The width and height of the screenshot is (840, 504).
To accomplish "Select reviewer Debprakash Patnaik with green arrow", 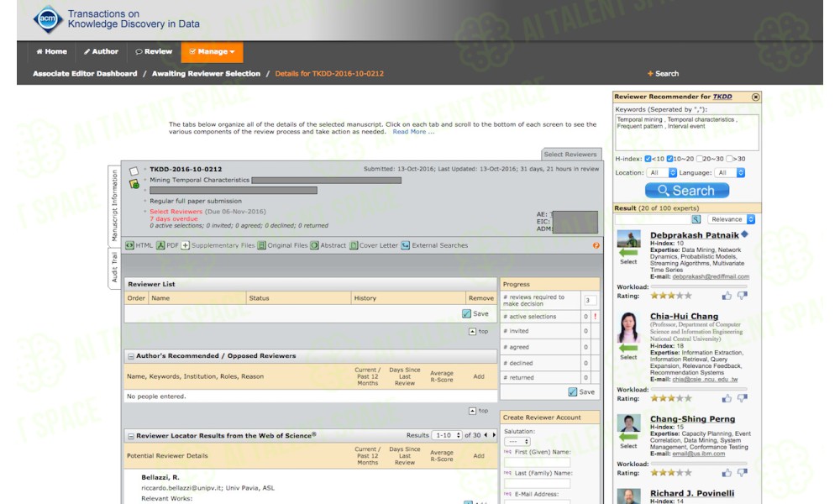I will (x=628, y=253).
